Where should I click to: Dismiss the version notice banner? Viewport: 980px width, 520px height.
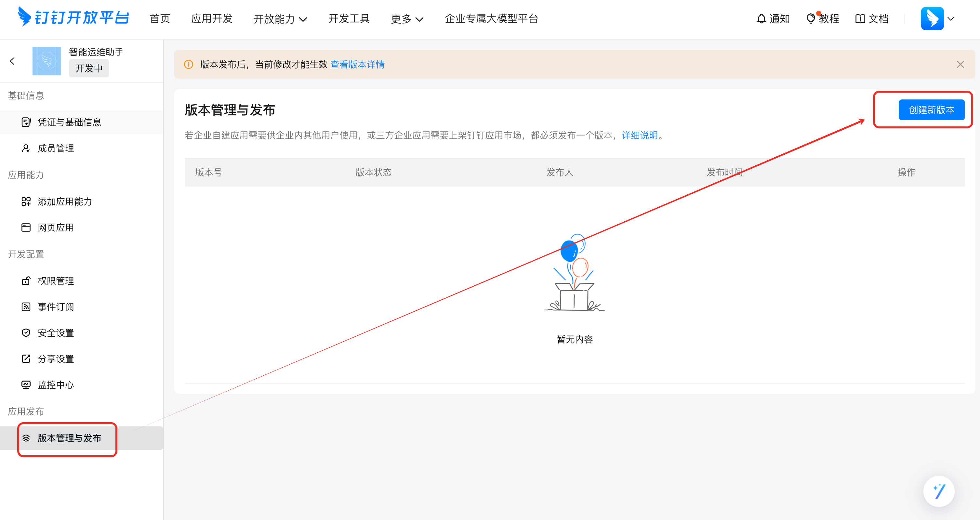pos(960,64)
